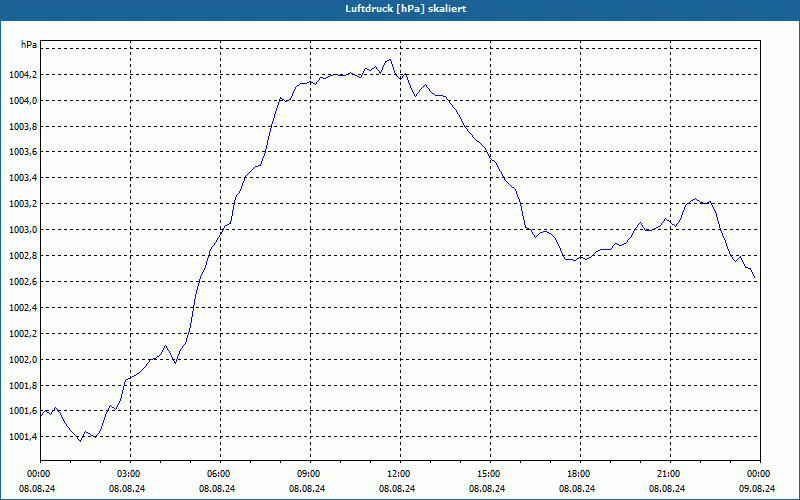Click the "08.08.24" date under 03:00
This screenshot has height=500, width=800.
coord(127,488)
